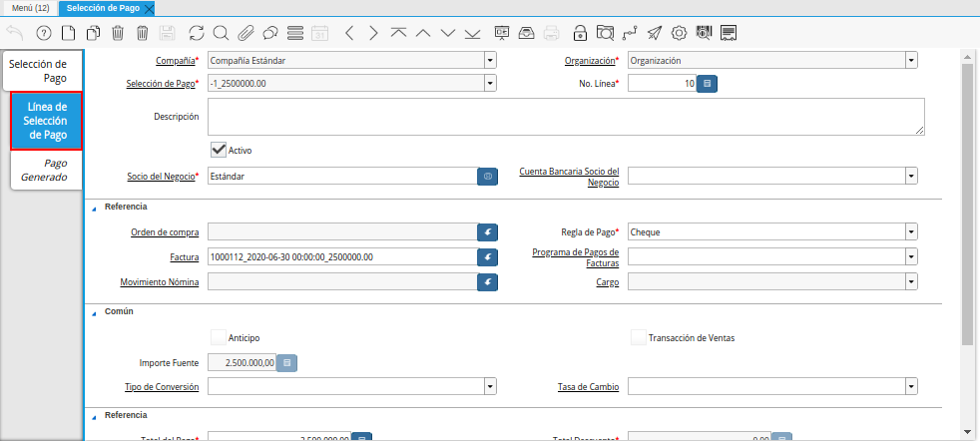
Task: Click the second trash delete-selection icon
Action: coord(143,33)
